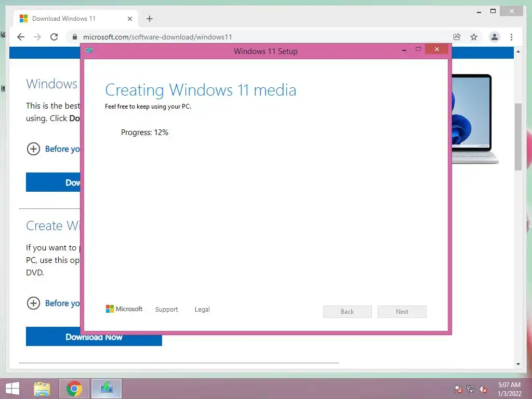The image size is (532, 399).
Task: Close the Chrome window
Action: [511, 11]
